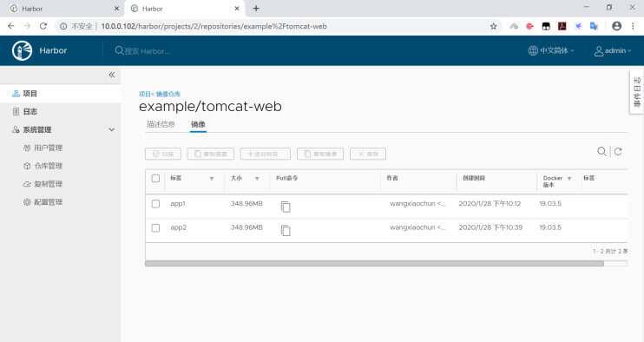Screen dimensions: 644x342
Task: Tick the checkbox for app2
Action: [155, 227]
